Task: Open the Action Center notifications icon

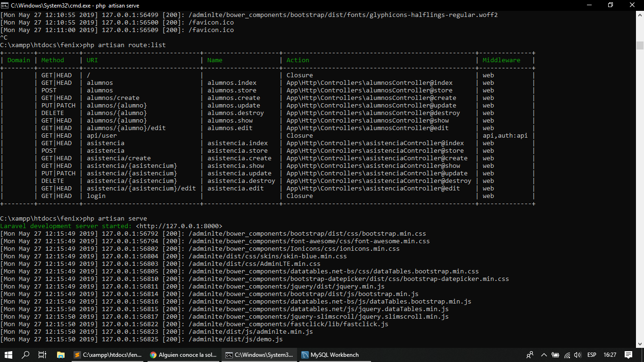Action: point(628,354)
